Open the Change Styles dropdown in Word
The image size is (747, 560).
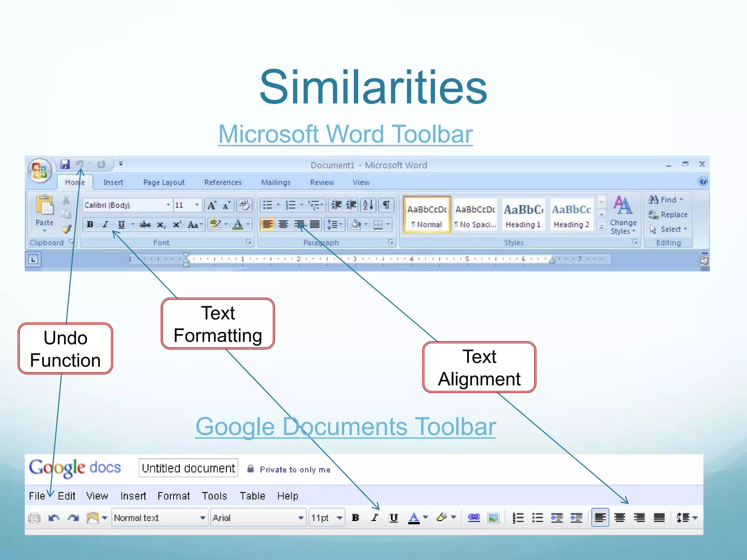[623, 215]
